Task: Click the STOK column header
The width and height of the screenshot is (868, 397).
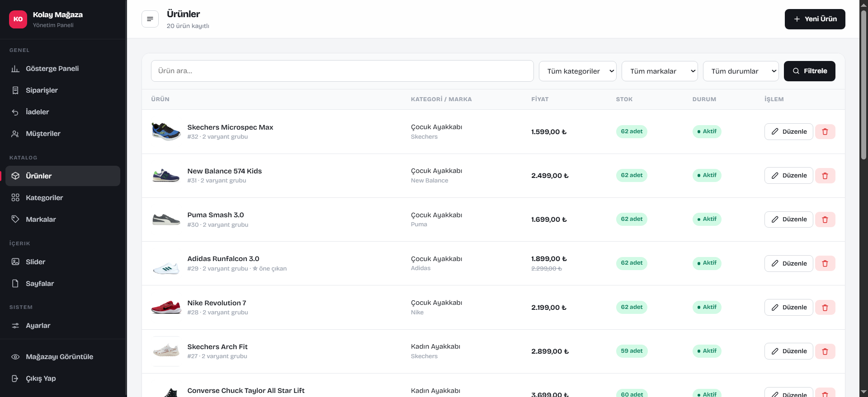Action: click(x=624, y=99)
